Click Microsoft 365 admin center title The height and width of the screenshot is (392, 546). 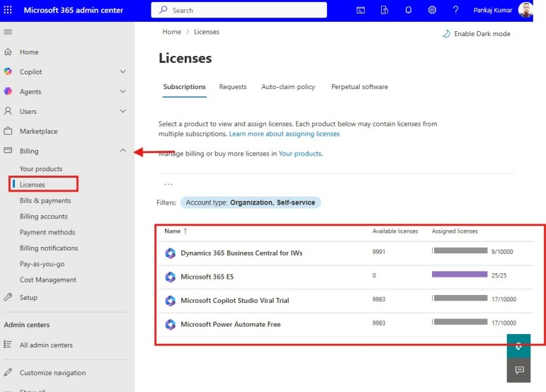(x=74, y=10)
